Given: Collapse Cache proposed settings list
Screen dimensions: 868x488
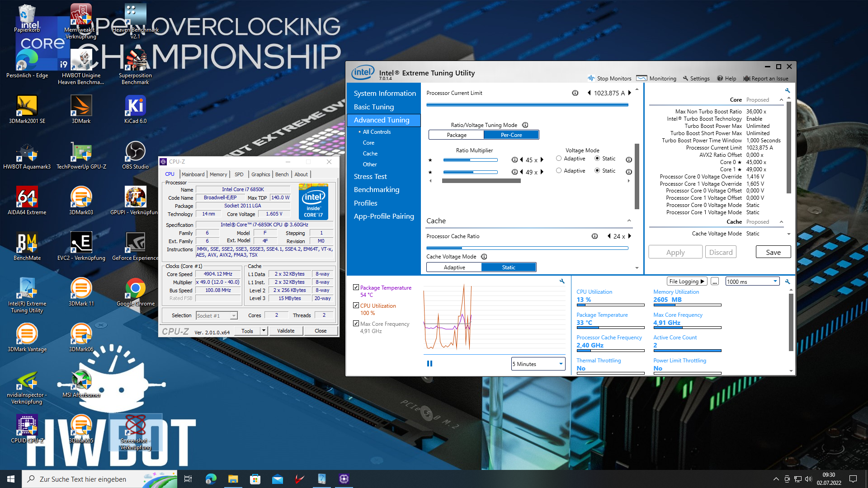Looking at the screenshot, I should point(781,222).
